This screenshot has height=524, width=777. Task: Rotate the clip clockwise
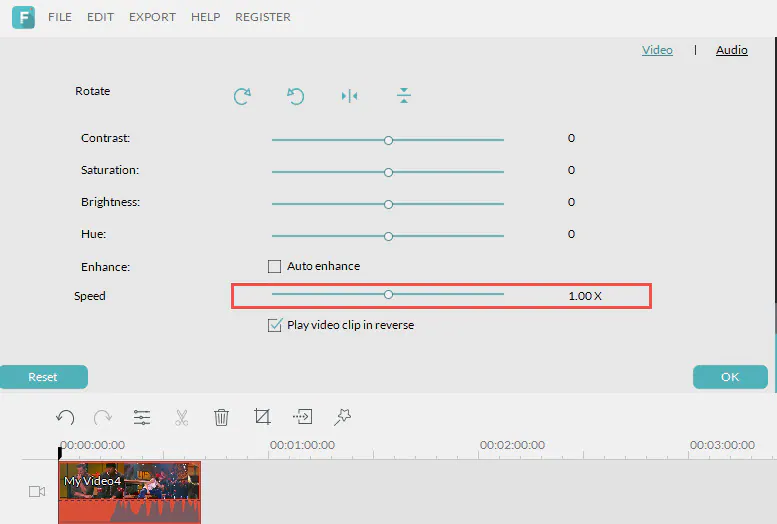pyautogui.click(x=242, y=96)
